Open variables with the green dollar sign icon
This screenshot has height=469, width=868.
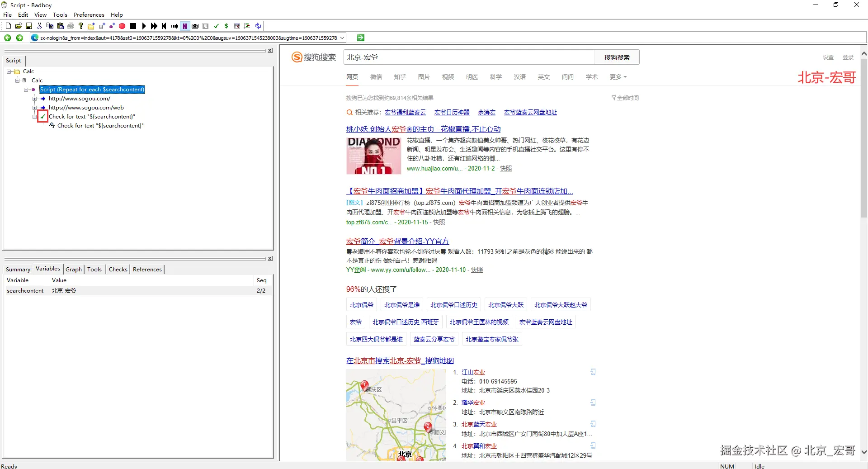tap(226, 26)
